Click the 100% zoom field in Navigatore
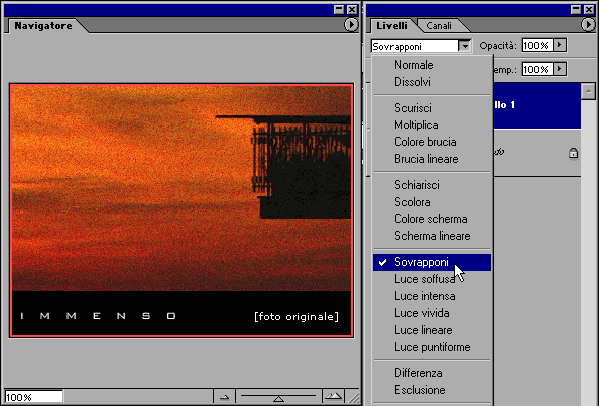599x406 pixels. (34, 397)
